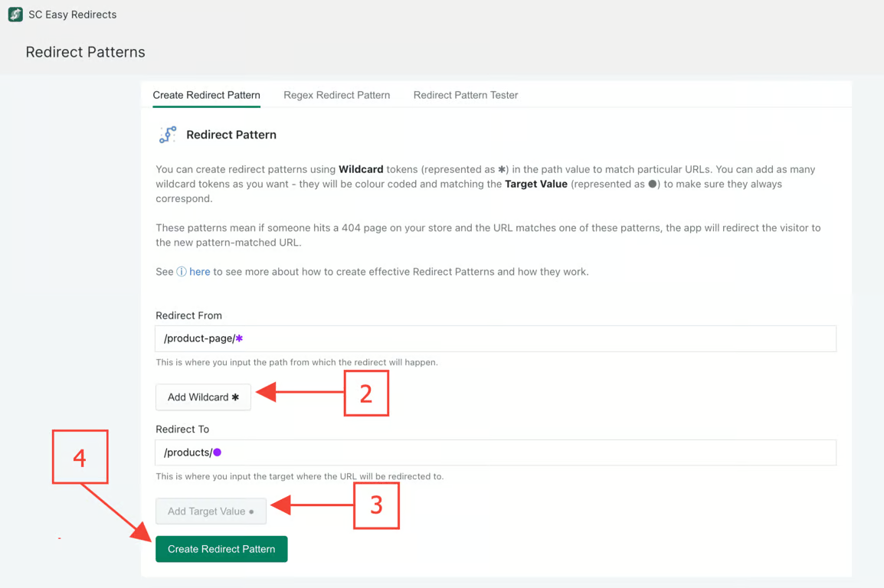Screen dimensions: 884x588
Task: Click the Add Wildcard button
Action: coord(203,397)
